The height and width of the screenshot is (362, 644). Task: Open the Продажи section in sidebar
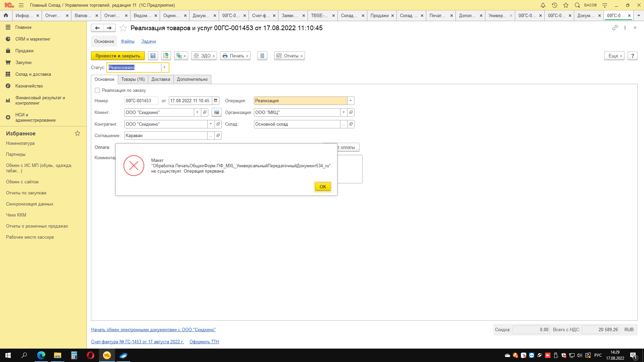pyautogui.click(x=24, y=51)
